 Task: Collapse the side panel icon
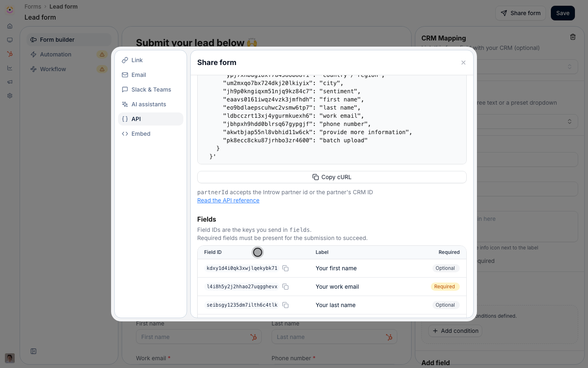[x=33, y=351]
